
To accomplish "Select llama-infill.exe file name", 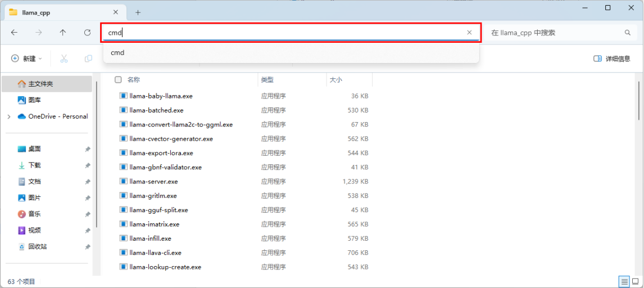I will pos(150,238).
